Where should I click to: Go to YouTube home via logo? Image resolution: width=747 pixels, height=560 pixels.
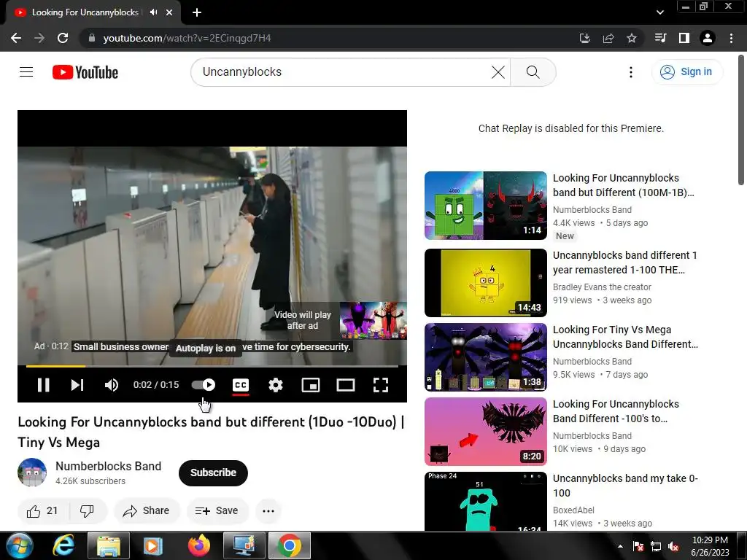click(x=85, y=72)
